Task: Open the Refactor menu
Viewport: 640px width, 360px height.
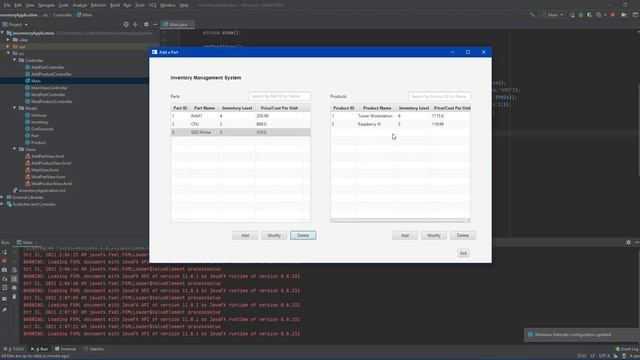Action: pos(98,5)
